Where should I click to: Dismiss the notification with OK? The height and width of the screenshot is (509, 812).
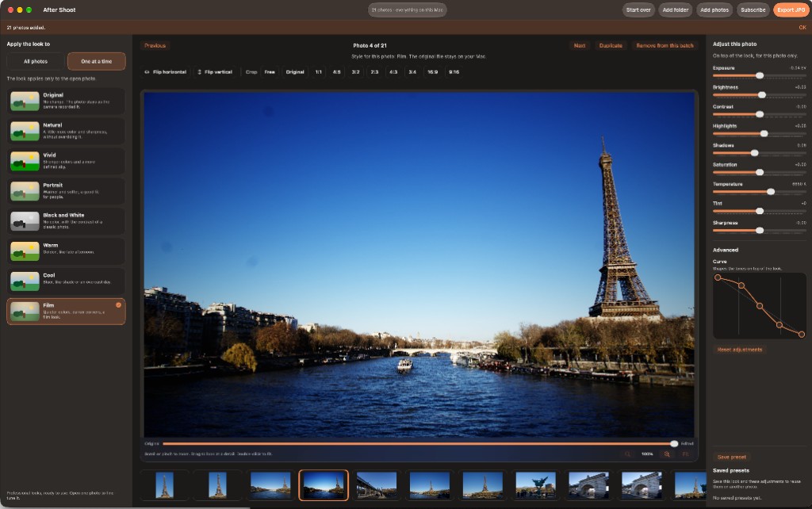pyautogui.click(x=802, y=28)
